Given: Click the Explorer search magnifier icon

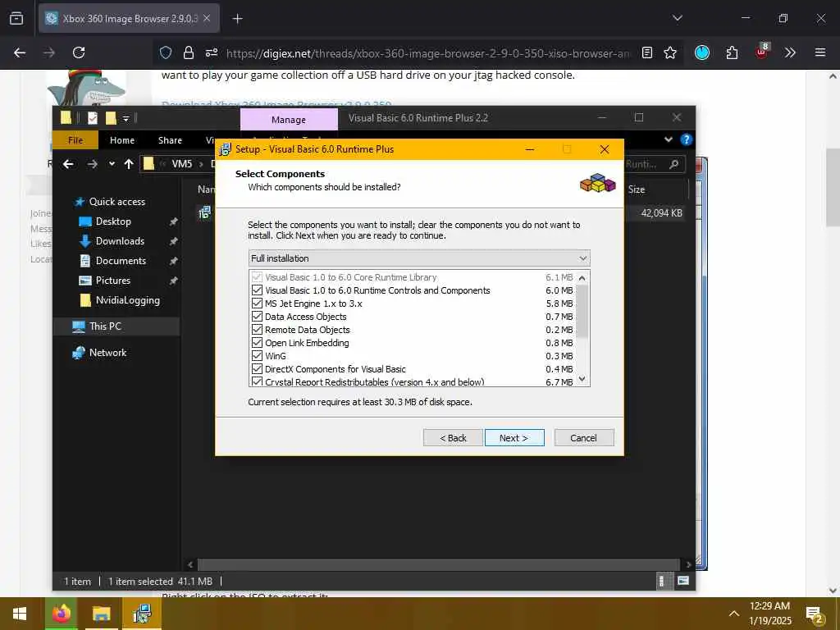Looking at the screenshot, I should [674, 164].
